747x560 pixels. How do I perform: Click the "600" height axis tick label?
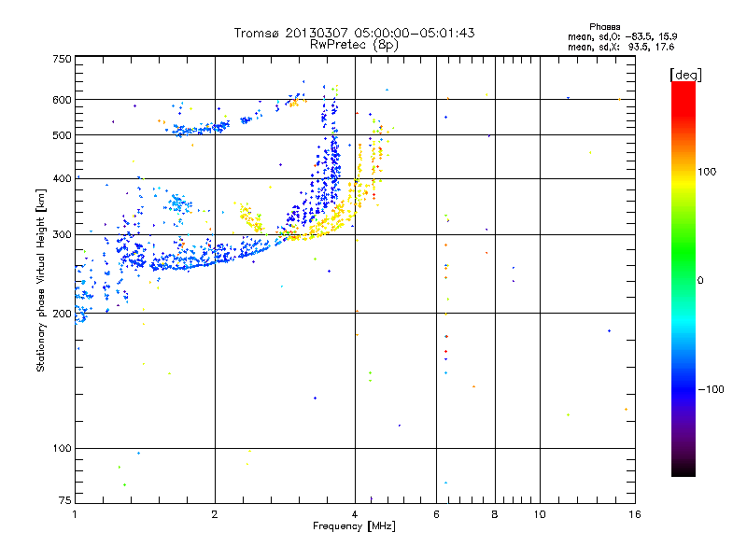click(62, 100)
